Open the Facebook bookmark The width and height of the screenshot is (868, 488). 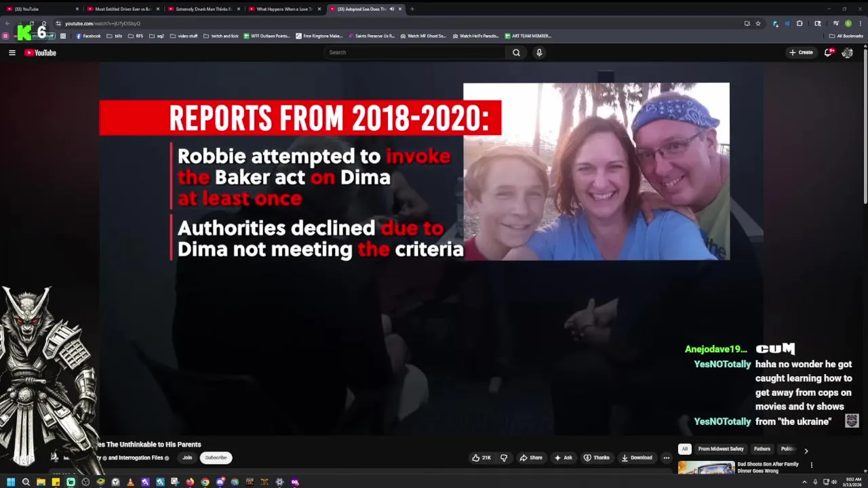click(88, 36)
